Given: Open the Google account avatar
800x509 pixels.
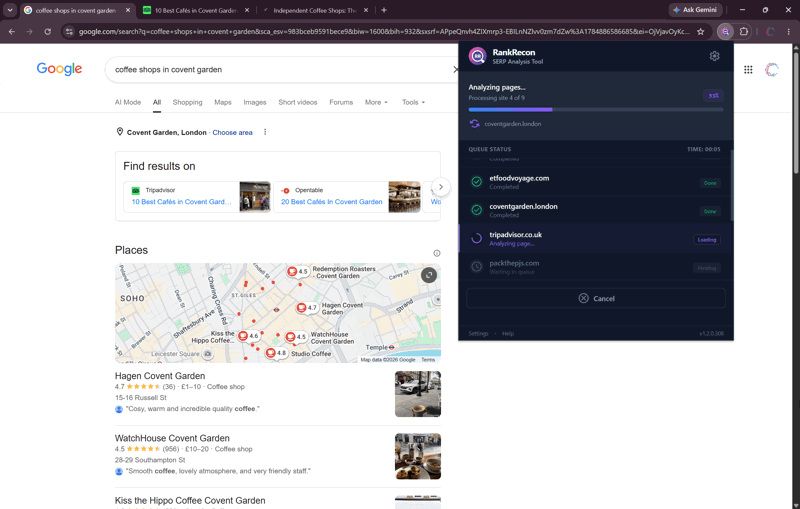Looking at the screenshot, I should [x=772, y=70].
